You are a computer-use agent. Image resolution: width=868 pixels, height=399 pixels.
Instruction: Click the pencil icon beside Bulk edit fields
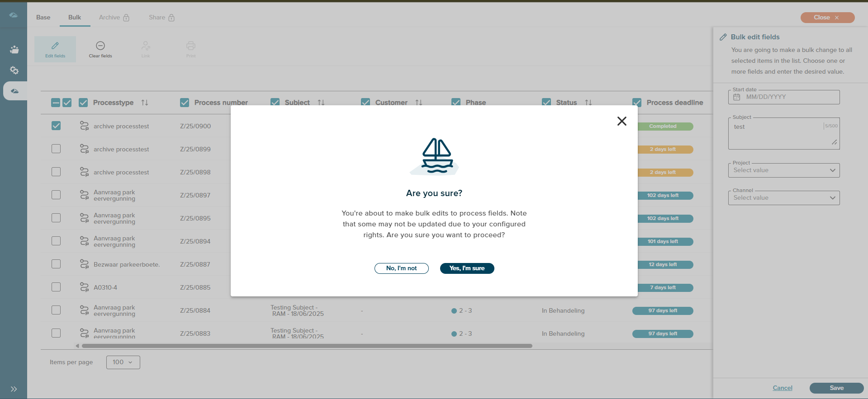723,37
